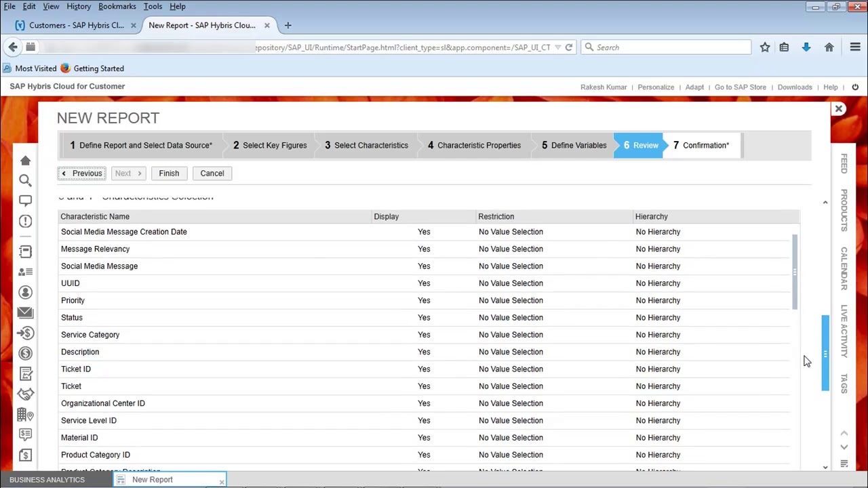Screen dimensions: 868x488
Task: Click the Firefox back arrow button
Action: click(x=13, y=47)
